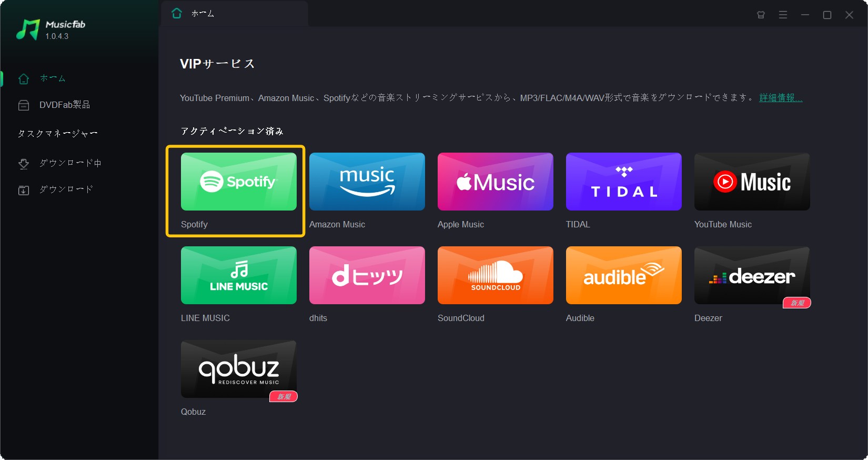Maximize the MusicFab window
The image size is (868, 460).
(x=827, y=15)
